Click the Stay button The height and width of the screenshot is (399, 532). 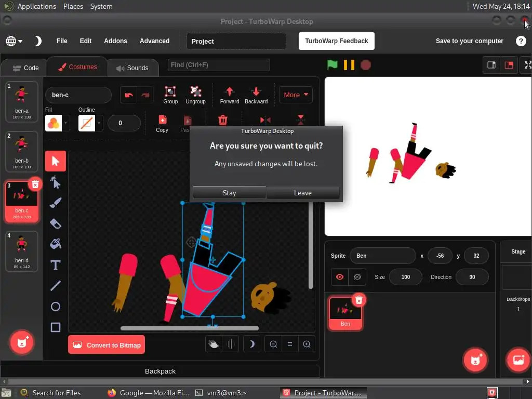coord(229,193)
